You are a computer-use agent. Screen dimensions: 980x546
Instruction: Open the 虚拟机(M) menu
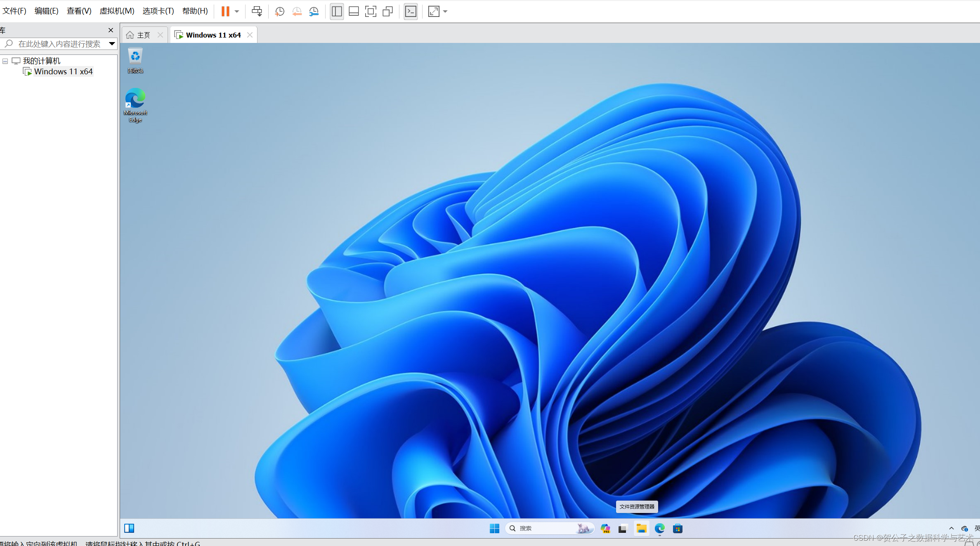[x=117, y=11]
